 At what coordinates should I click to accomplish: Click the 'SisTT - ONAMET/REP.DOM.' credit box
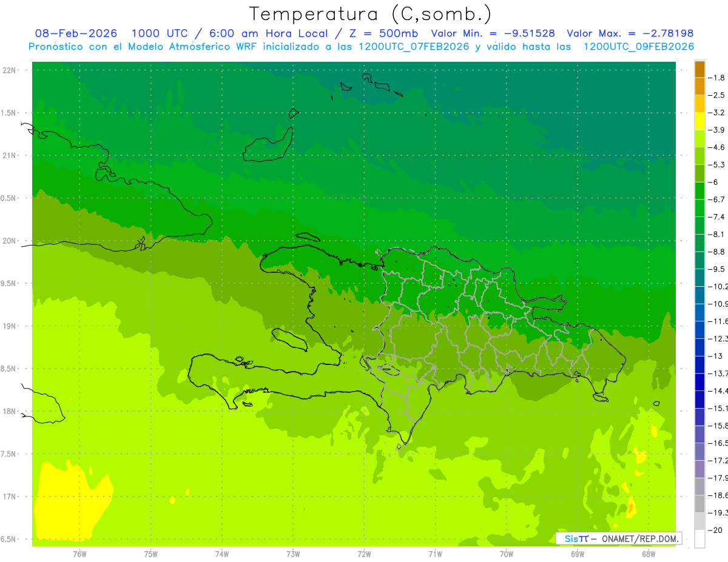618,538
